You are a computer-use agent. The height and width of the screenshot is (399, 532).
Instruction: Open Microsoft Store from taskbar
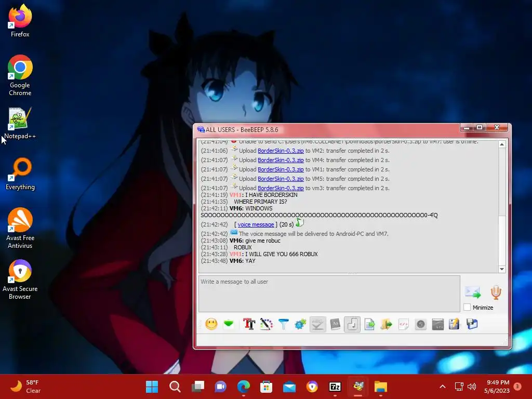[x=267, y=387]
